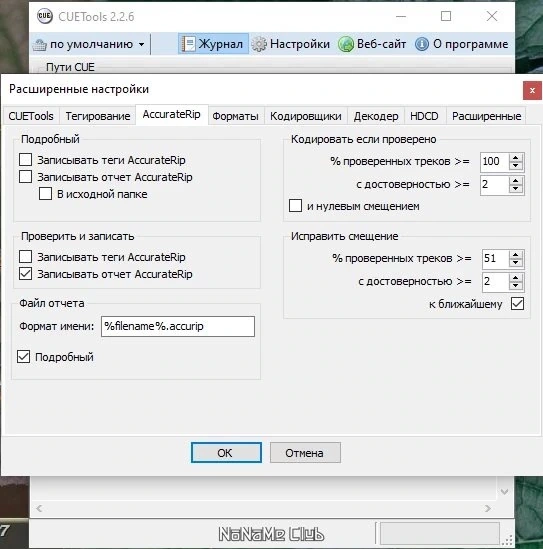The image size is (543, 549).
Task: Open the Декодер tab
Action: click(x=376, y=116)
